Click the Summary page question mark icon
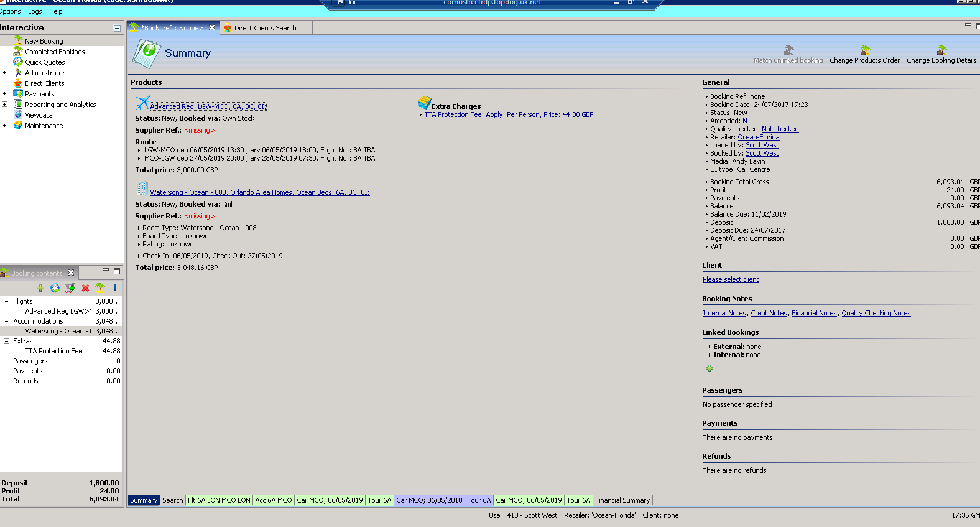Screen dimensions: 980x527 pos(147,54)
